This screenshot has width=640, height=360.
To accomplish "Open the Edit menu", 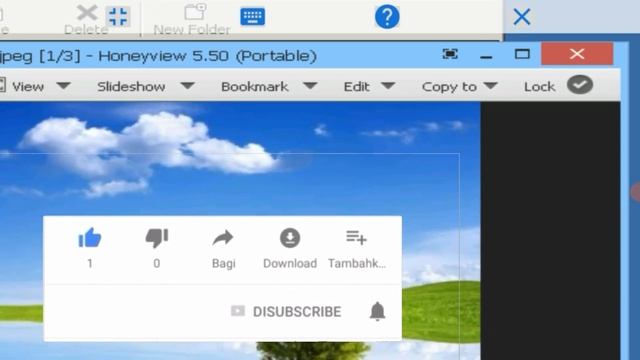I will (x=356, y=87).
